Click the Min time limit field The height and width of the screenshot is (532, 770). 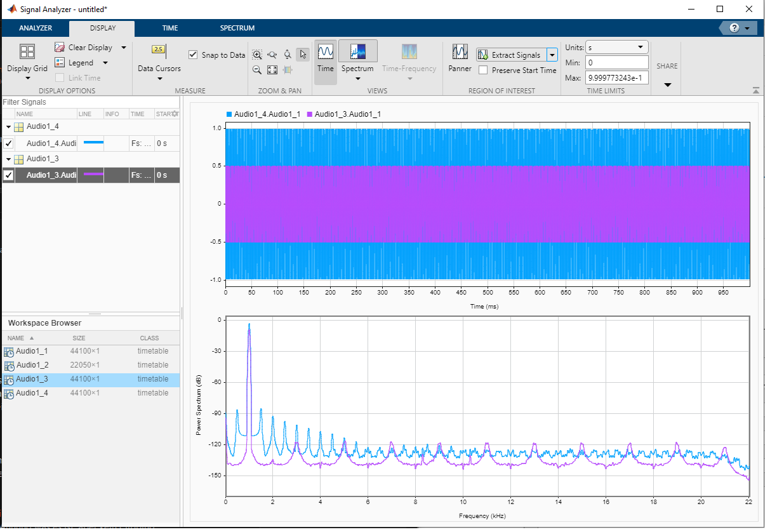(616, 63)
